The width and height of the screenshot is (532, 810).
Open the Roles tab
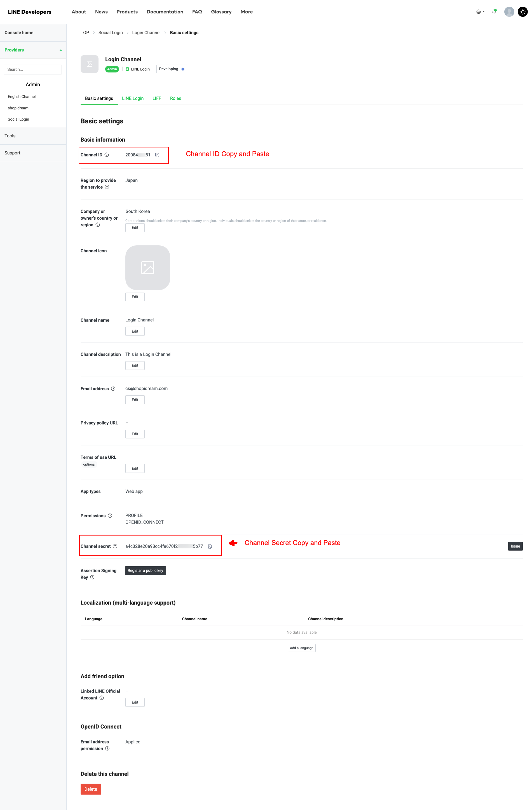pyautogui.click(x=176, y=98)
